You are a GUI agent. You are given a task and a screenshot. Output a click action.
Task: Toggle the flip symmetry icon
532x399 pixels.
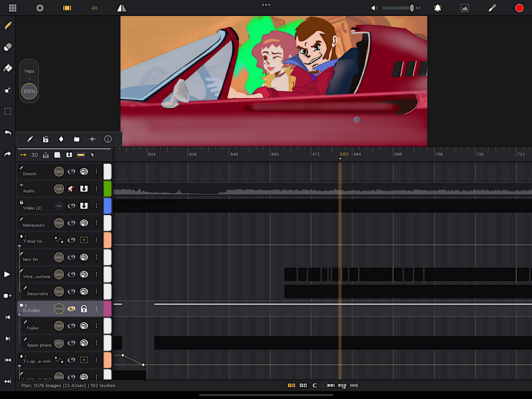[x=121, y=8]
